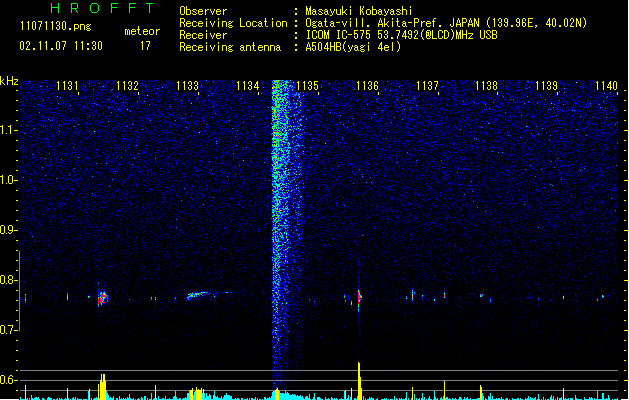The image size is (629, 400).
Task: Click the 1134 time axis label
Action: coord(248,86)
